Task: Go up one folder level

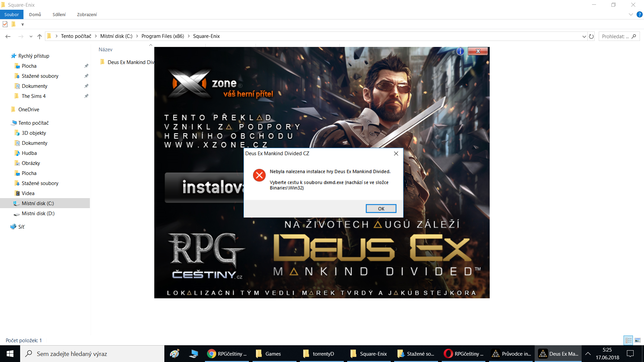Action: pyautogui.click(x=40, y=37)
